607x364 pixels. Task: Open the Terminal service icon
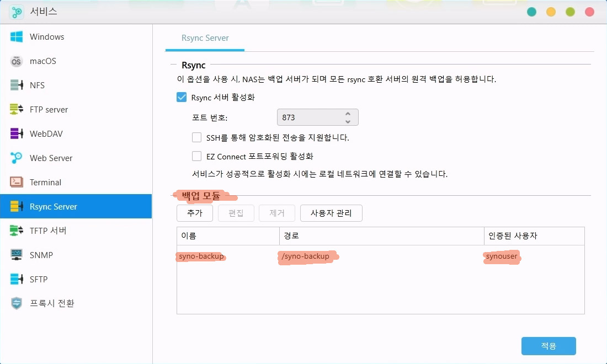click(x=17, y=183)
